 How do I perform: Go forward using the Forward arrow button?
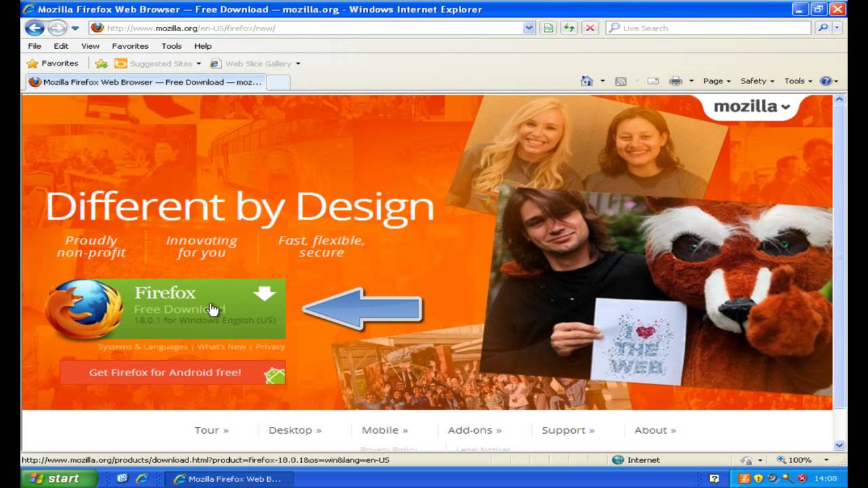57,28
